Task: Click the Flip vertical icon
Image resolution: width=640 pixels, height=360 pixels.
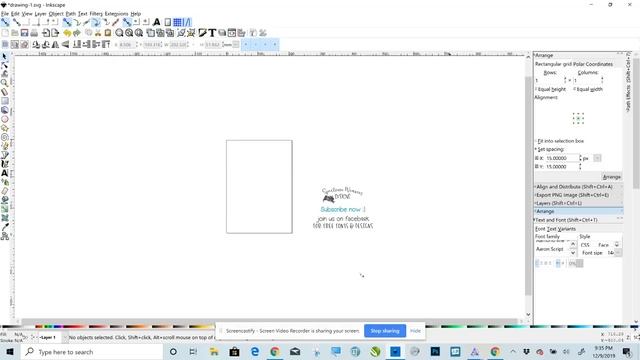Action: tap(65, 44)
